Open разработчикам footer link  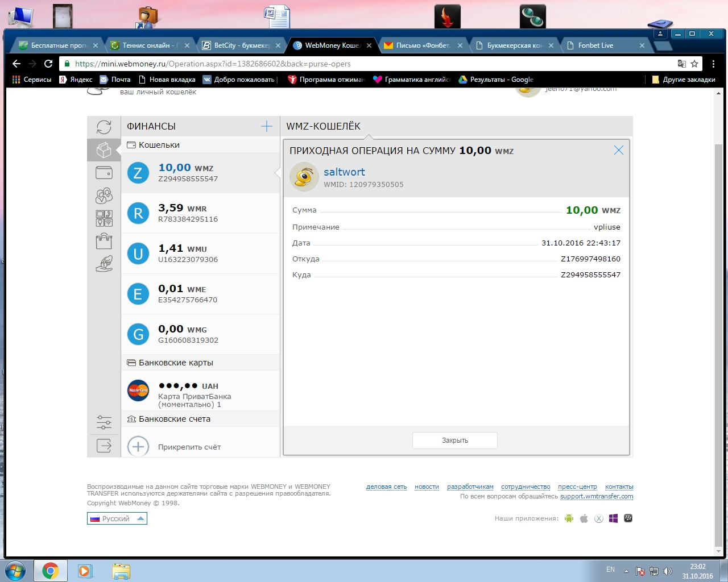[470, 487]
